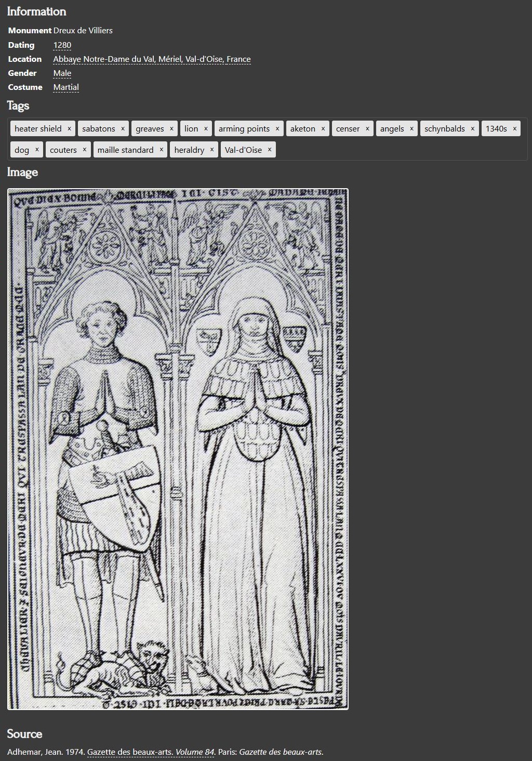Remove the 'maille standard' tag
The height and width of the screenshot is (761, 532).
click(x=162, y=150)
